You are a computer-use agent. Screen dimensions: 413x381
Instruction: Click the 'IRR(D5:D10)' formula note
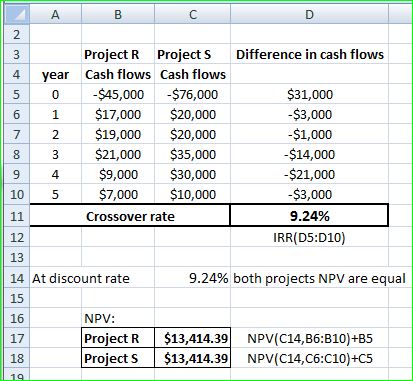(x=309, y=237)
